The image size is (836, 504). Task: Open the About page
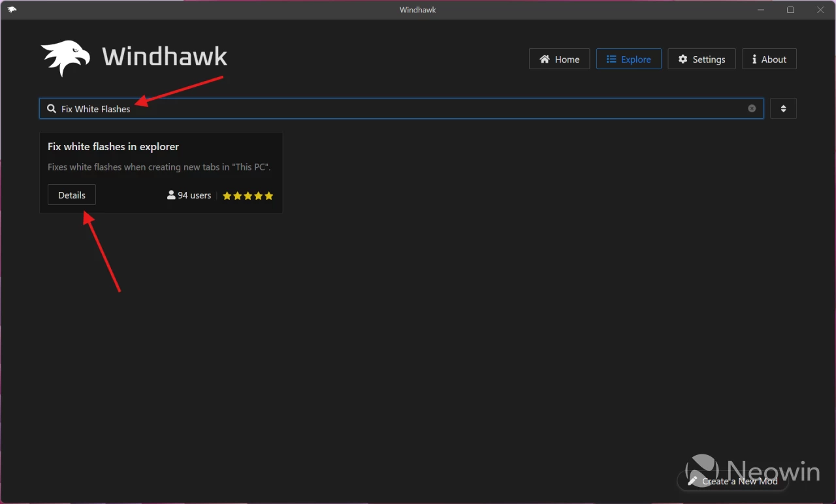click(x=769, y=59)
